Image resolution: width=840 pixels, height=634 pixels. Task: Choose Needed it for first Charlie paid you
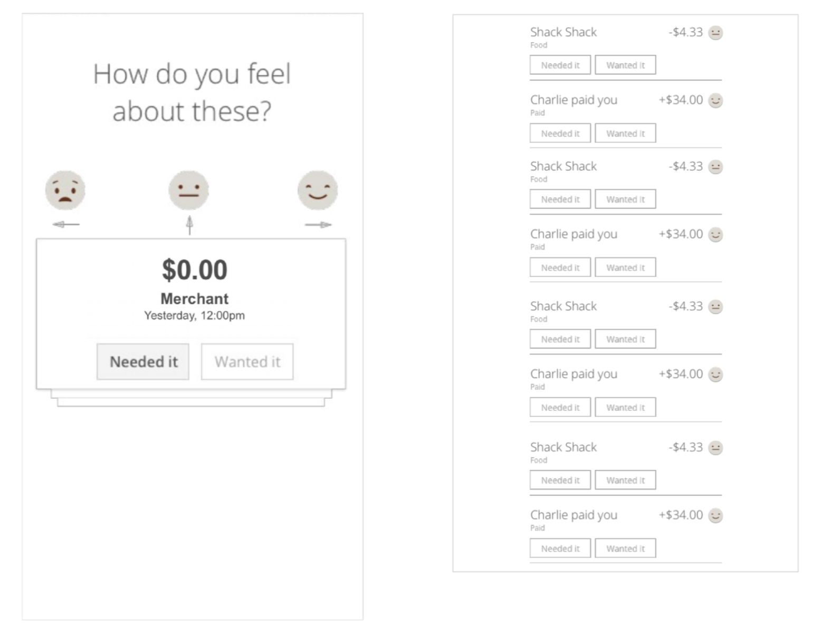[x=560, y=133]
